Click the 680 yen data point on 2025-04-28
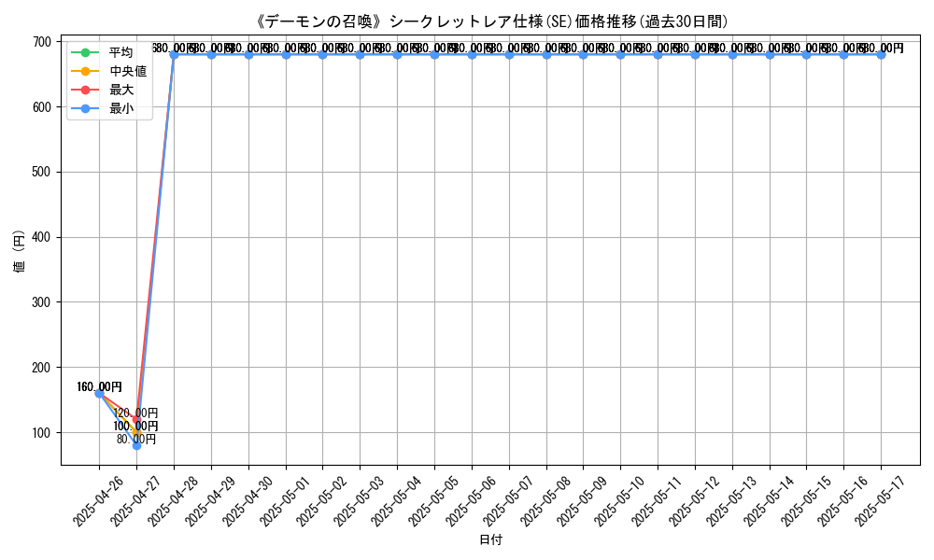This screenshot has height=560, width=934. [x=174, y=55]
